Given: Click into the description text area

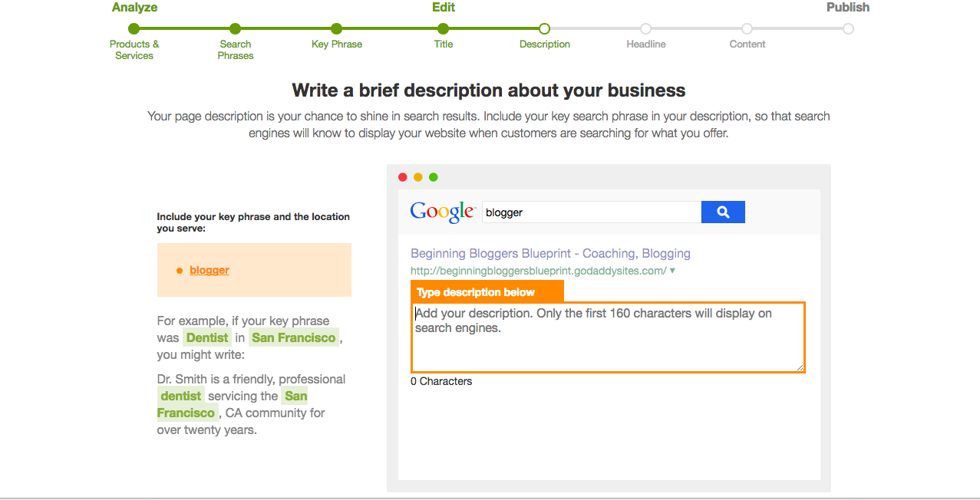Looking at the screenshot, I should coord(608,337).
